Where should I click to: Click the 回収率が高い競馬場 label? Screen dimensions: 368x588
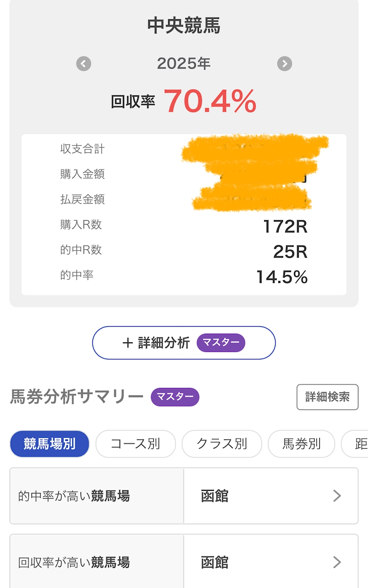tap(74, 562)
